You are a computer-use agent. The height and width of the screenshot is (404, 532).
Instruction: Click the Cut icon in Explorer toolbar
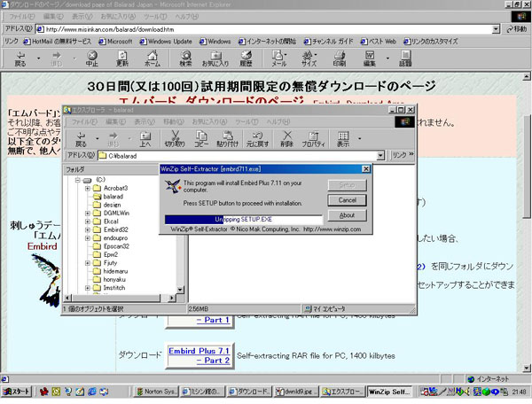coord(175,139)
